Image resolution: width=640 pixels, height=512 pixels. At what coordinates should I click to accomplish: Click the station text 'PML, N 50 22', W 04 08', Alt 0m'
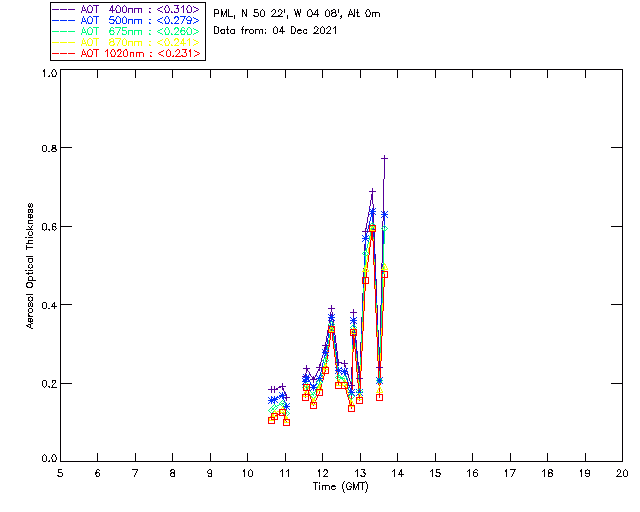297,14
